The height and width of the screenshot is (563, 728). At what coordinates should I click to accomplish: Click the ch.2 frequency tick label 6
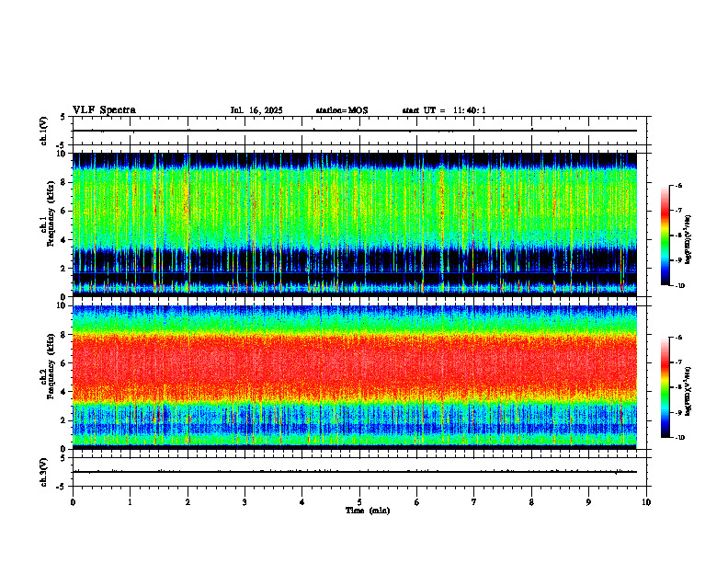pyautogui.click(x=64, y=363)
